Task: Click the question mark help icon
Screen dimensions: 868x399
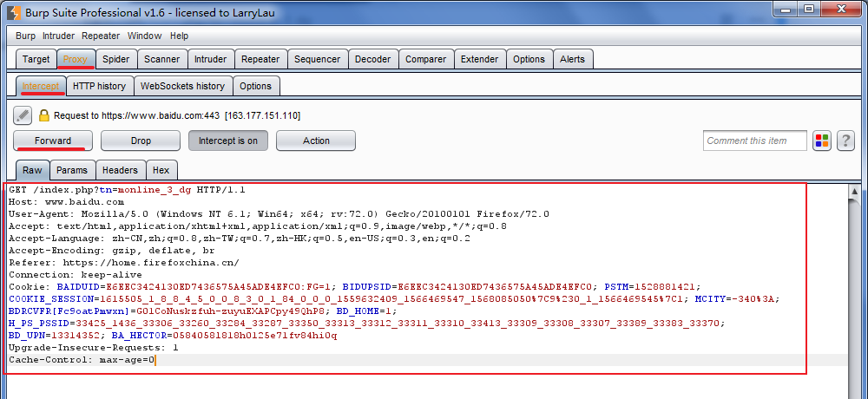Action: point(845,141)
